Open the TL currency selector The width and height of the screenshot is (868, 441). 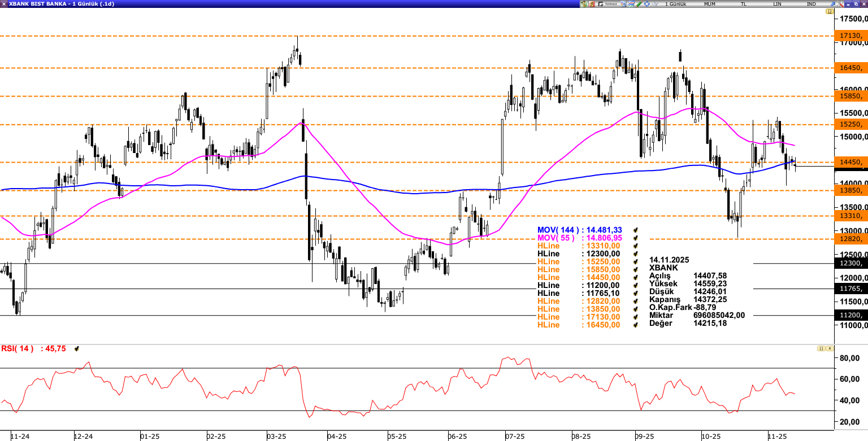tap(743, 4)
